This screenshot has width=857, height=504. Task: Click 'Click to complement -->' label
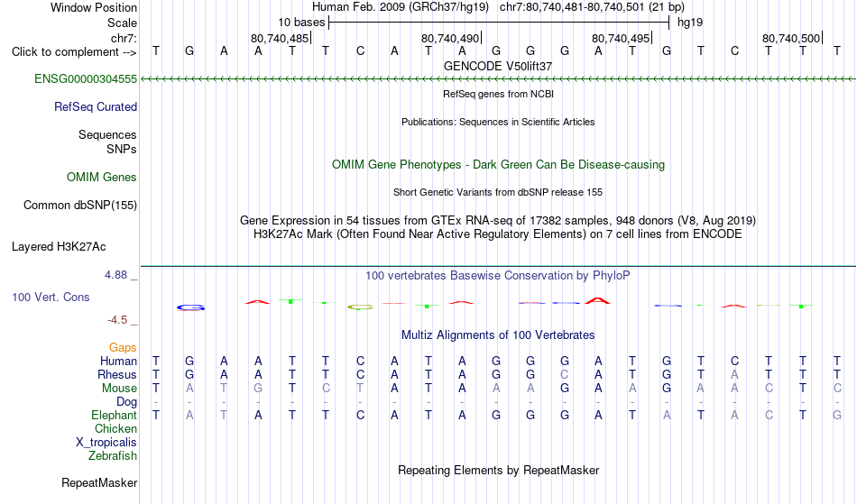click(x=74, y=52)
